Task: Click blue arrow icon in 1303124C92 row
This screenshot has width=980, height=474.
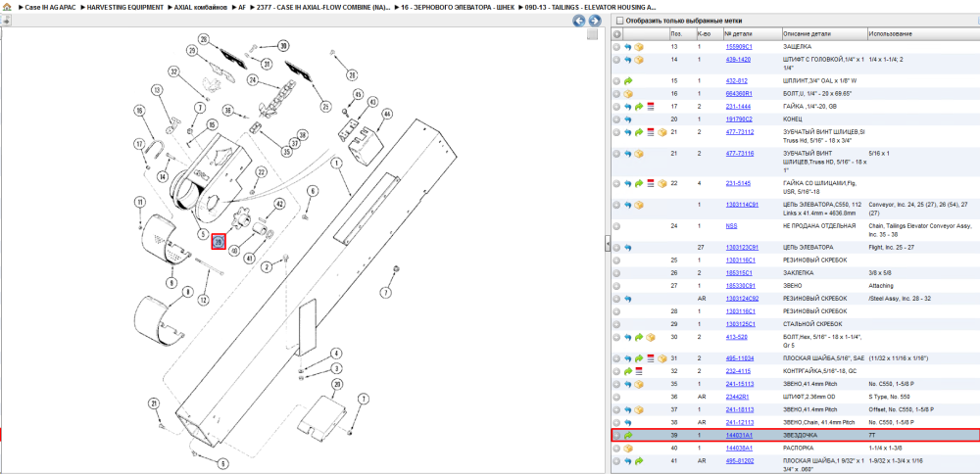Action: (628, 299)
